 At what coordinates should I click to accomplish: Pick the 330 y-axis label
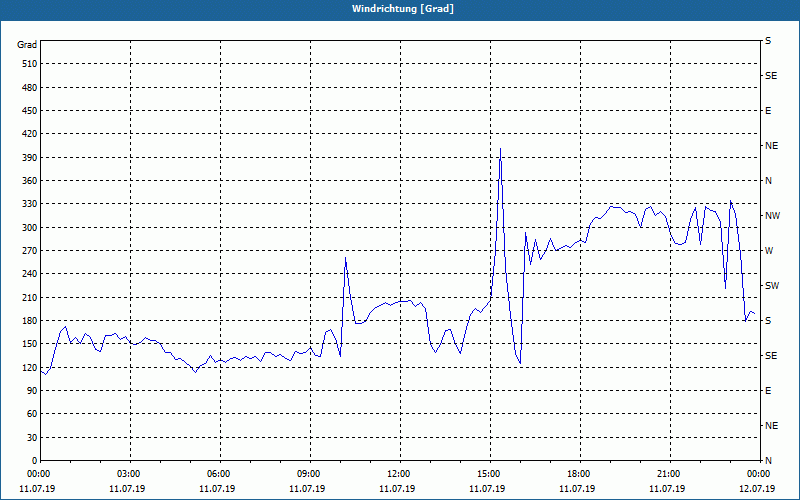coord(30,204)
